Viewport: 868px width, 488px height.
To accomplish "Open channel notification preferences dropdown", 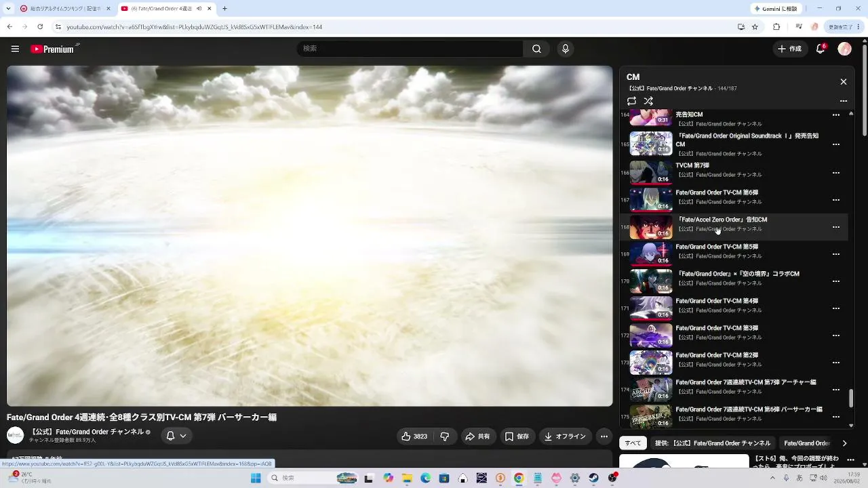I will coord(176,436).
